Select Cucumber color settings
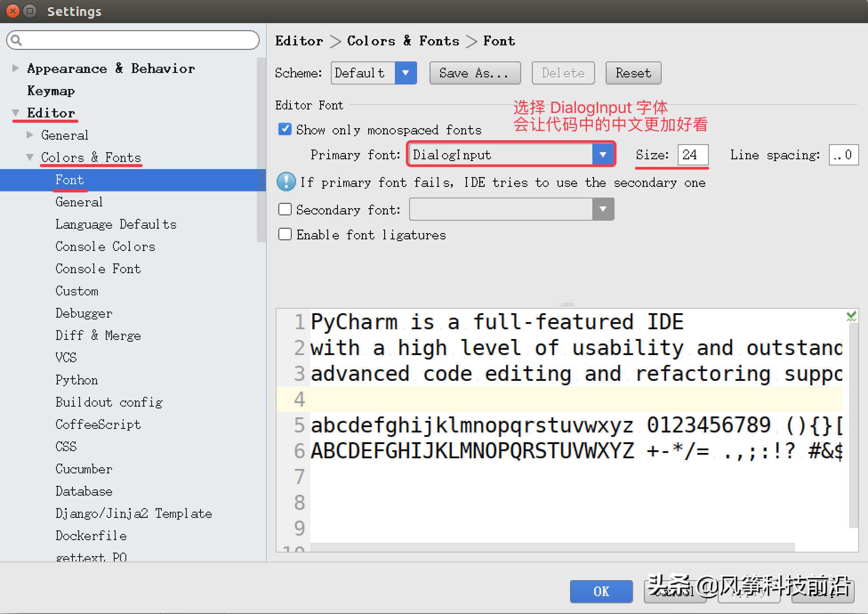Image resolution: width=868 pixels, height=614 pixels. (x=84, y=469)
